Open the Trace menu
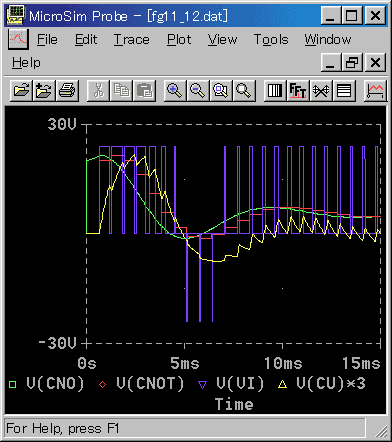Image resolution: width=392 pixels, height=442 pixels. (x=132, y=40)
